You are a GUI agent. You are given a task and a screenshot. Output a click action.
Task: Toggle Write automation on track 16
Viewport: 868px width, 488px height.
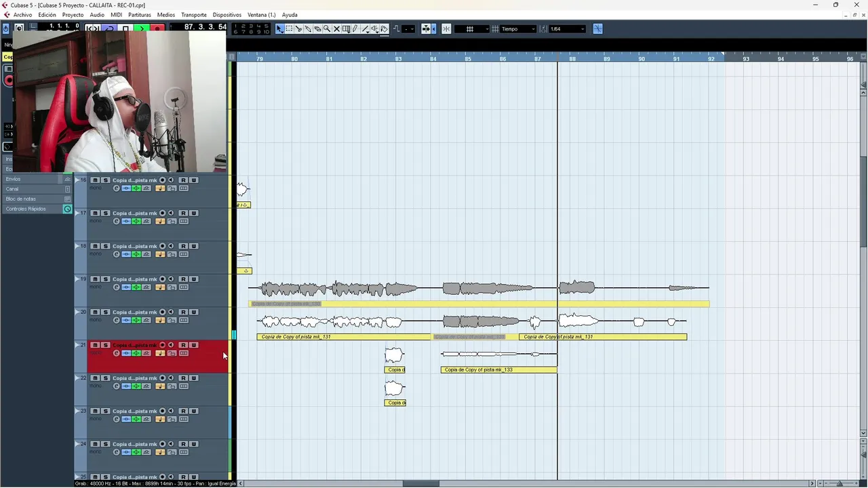[x=194, y=180]
